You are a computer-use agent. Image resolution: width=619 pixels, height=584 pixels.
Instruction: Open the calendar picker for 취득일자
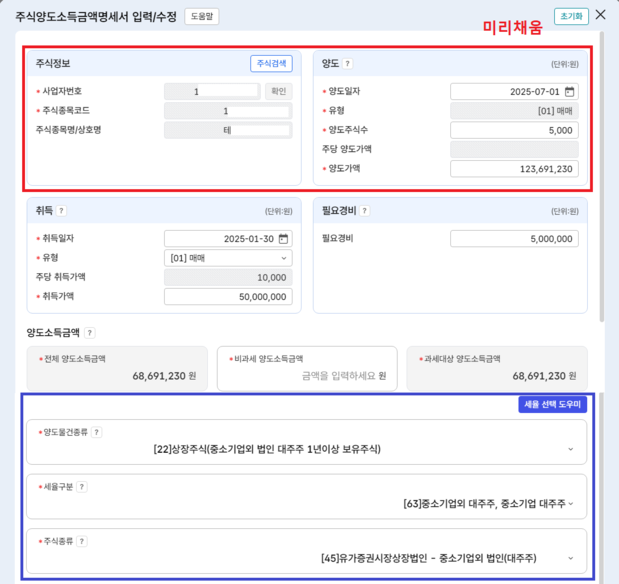click(x=283, y=239)
